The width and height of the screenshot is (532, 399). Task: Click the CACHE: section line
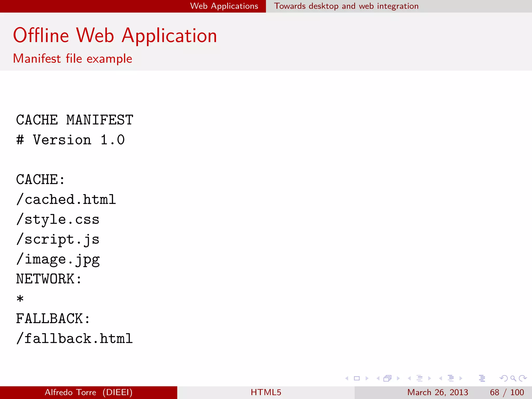[x=41, y=179]
